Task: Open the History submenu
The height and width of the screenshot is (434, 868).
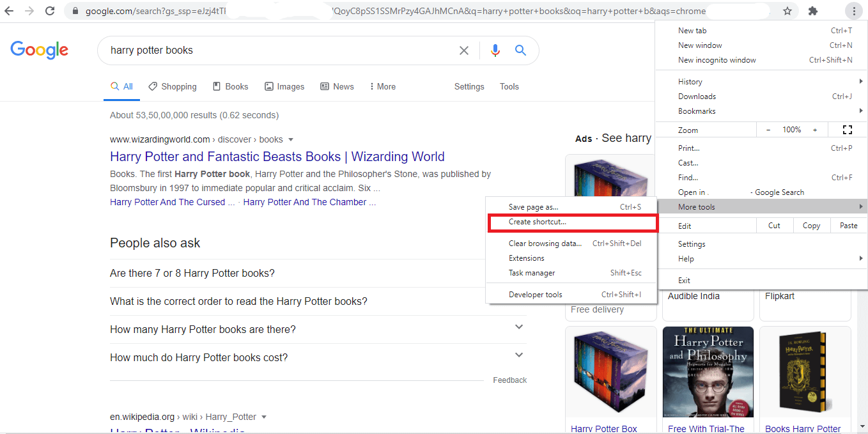Action: click(x=761, y=82)
